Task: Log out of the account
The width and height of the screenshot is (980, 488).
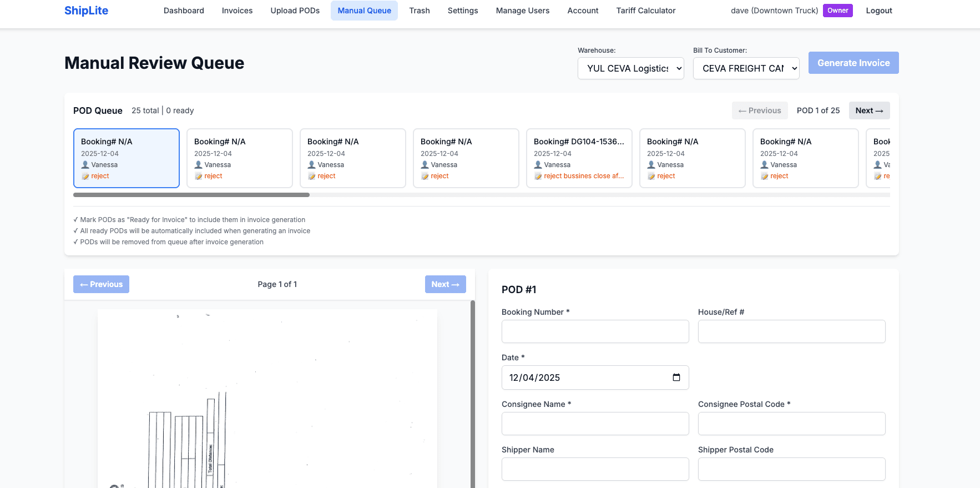Action: 878,11
